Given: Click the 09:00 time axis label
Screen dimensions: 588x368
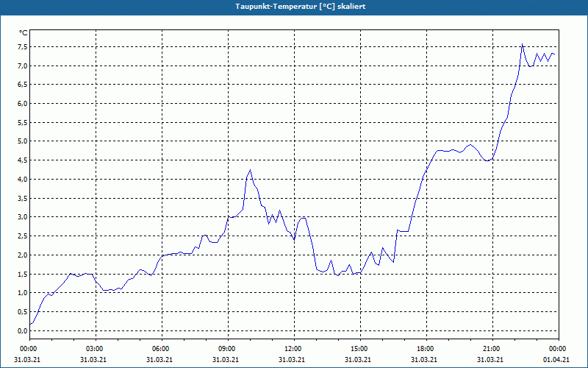Looking at the screenshot, I should [229, 349].
